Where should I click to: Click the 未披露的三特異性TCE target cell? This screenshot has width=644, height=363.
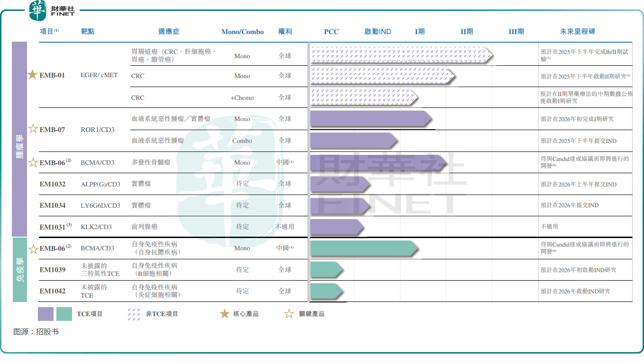100,270
